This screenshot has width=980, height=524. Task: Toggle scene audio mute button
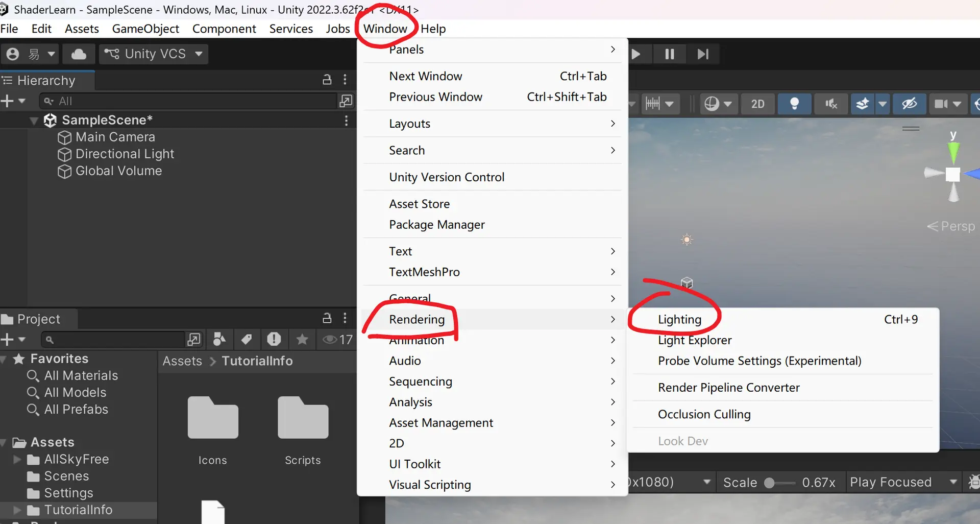click(831, 104)
